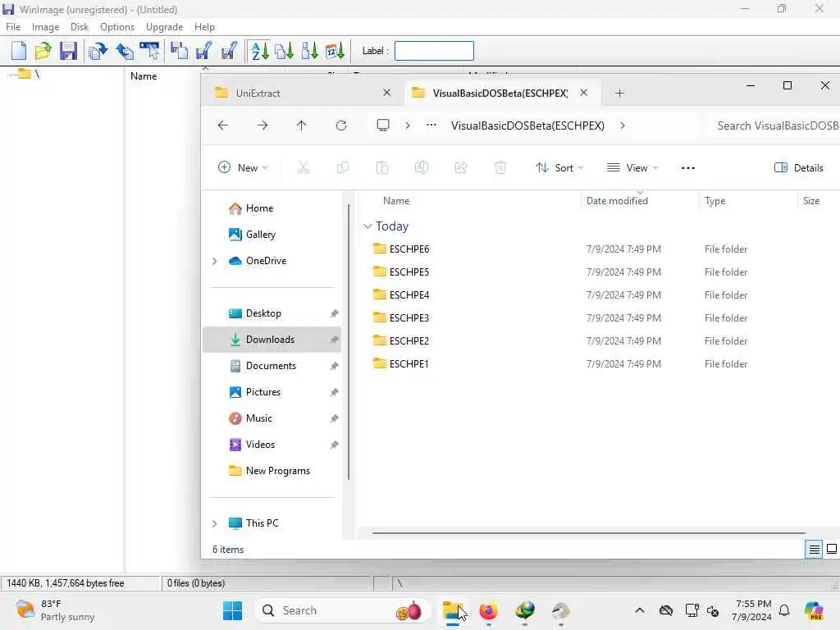Expand chevron after VisualBasicDOSBeta(ESCHPEX) breadcrumb
This screenshot has width=840, height=630.
pyautogui.click(x=623, y=126)
